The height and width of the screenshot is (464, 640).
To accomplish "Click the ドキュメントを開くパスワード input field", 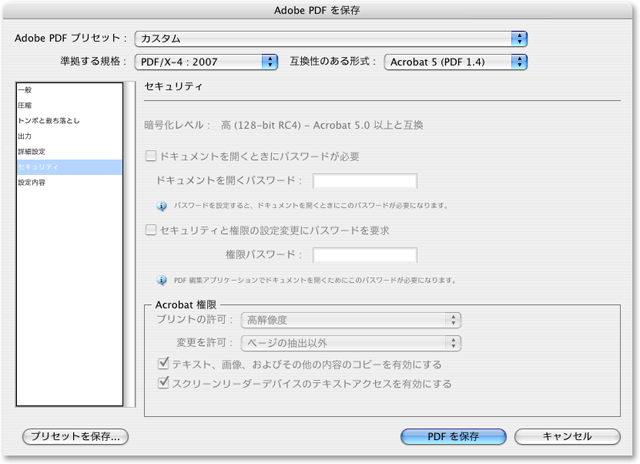I will pos(364,181).
